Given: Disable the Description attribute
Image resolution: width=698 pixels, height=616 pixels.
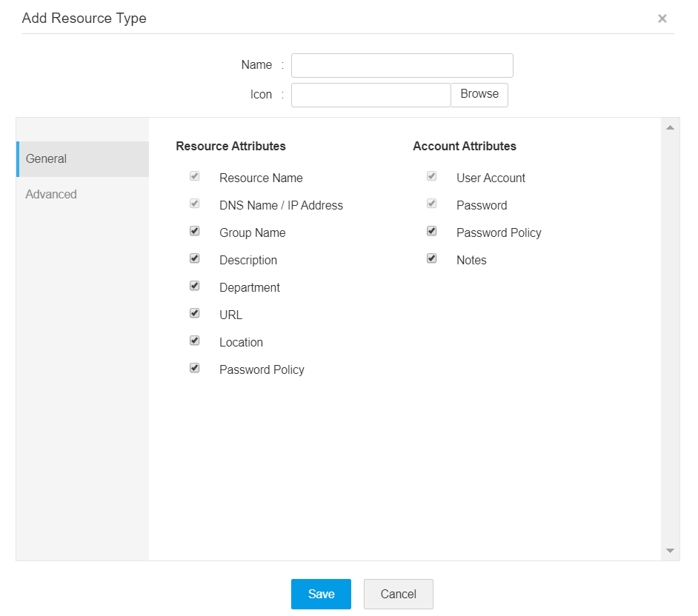Looking at the screenshot, I should point(194,258).
